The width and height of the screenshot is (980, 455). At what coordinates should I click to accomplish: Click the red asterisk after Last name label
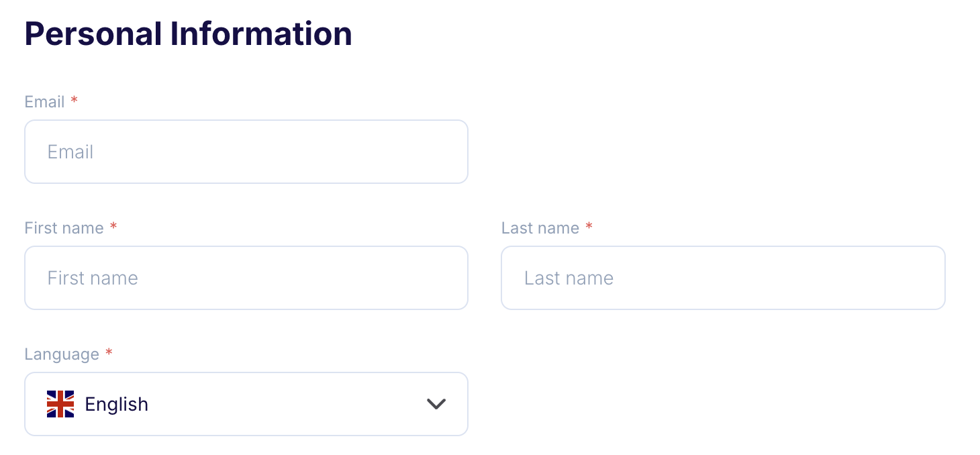pos(589,227)
